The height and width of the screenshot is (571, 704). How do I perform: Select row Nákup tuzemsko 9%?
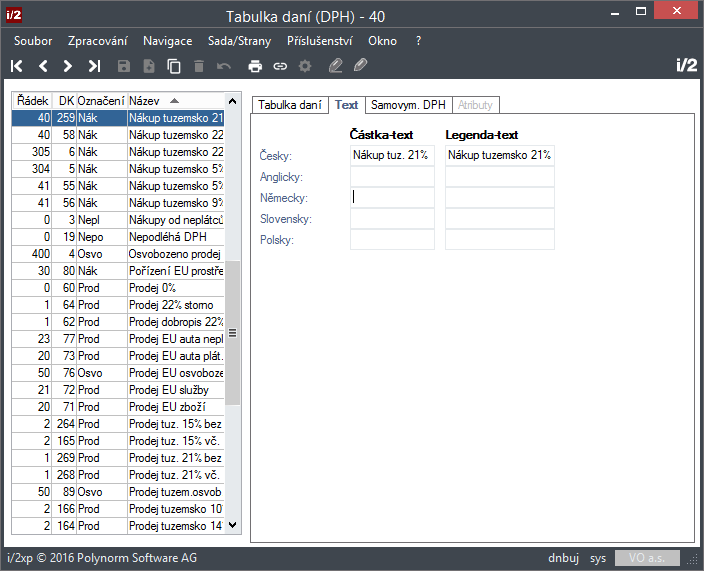[x=118, y=203]
